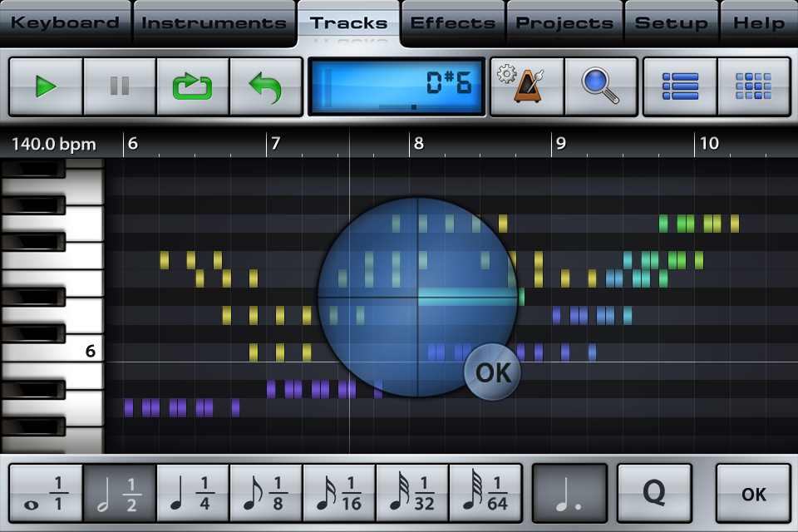The image size is (798, 532).
Task: Jump to bar 9 on the ruler
Action: [x=561, y=144]
